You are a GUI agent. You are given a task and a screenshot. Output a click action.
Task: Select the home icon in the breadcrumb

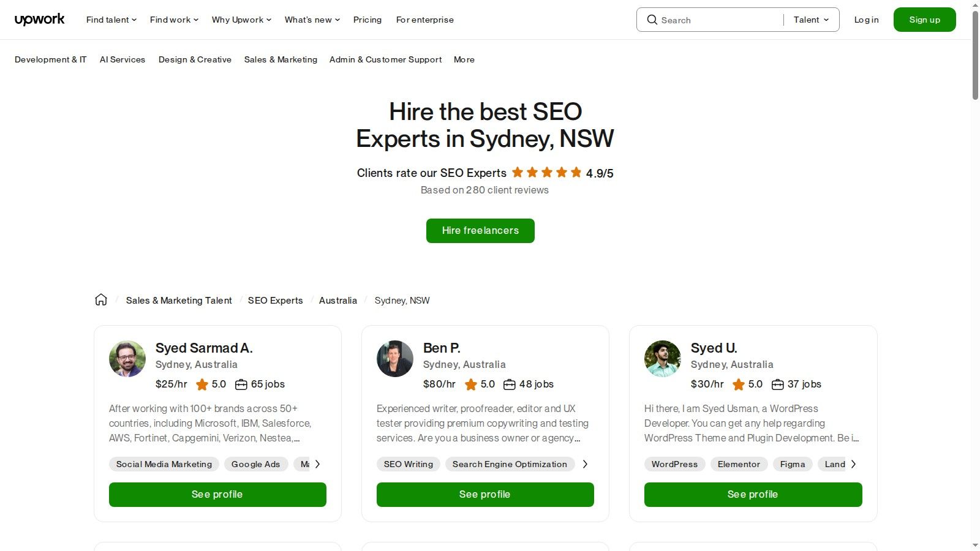(101, 299)
